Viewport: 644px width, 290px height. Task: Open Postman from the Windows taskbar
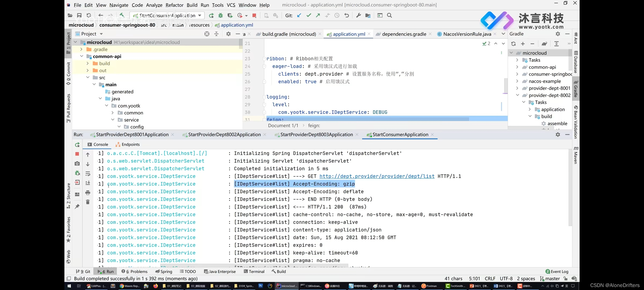(x=429, y=286)
